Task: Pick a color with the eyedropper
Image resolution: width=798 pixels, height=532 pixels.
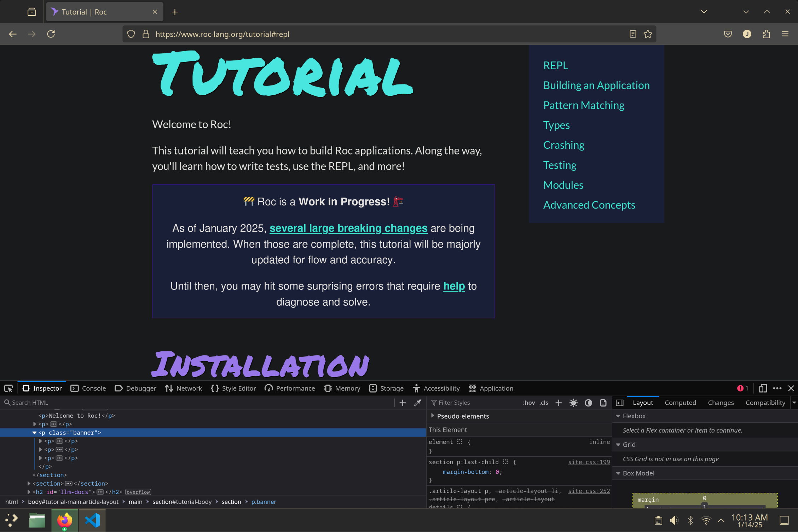Action: (417, 403)
